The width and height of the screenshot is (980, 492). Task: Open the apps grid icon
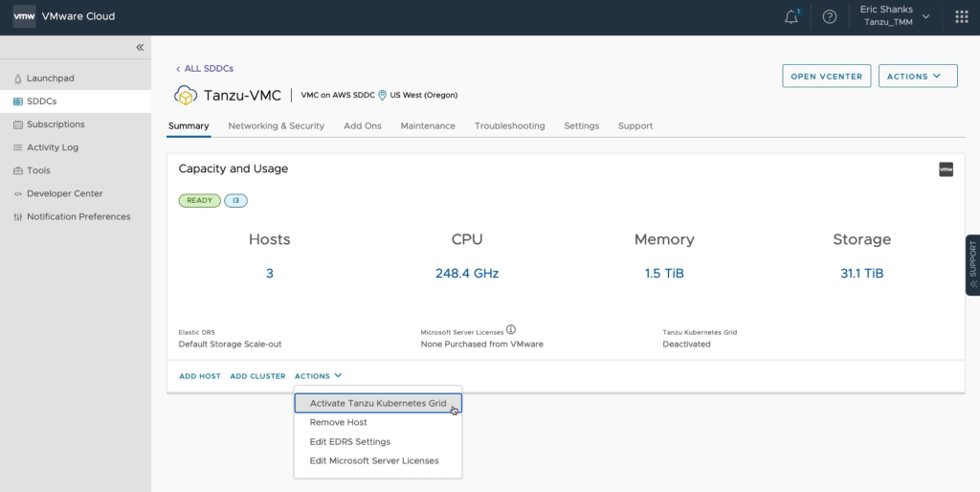pyautogui.click(x=962, y=17)
